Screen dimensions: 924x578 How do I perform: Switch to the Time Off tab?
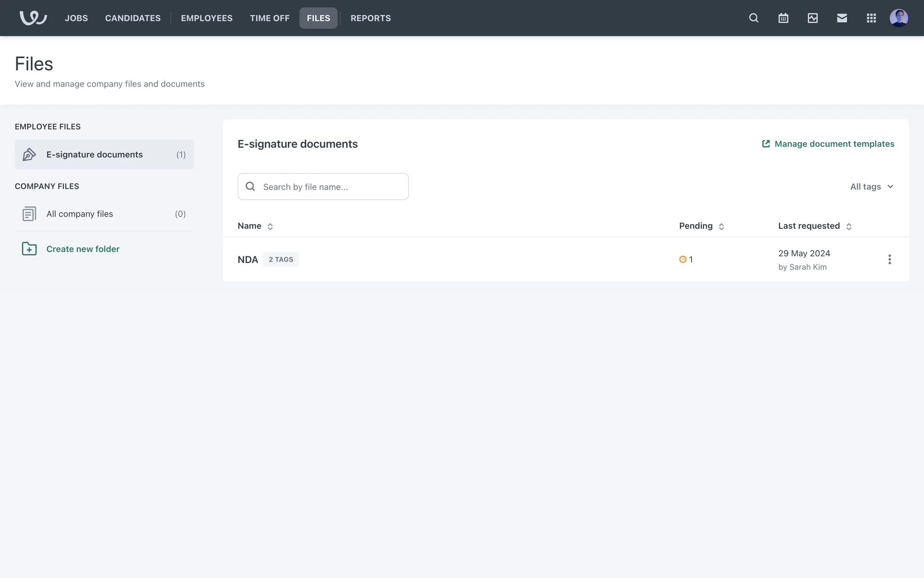tap(269, 18)
